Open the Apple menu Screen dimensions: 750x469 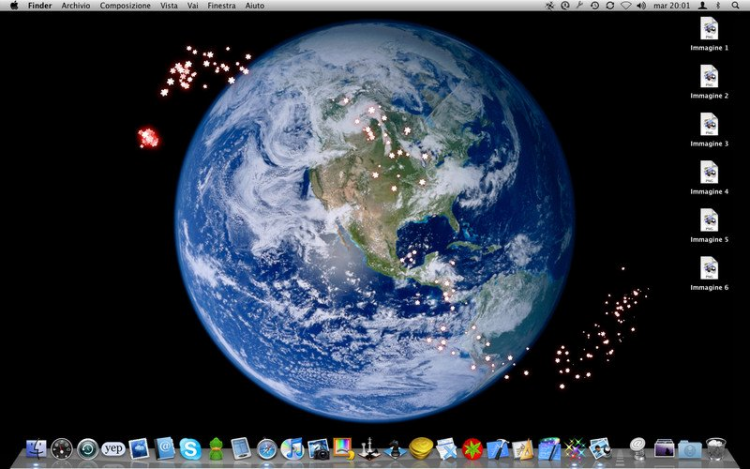14,5
